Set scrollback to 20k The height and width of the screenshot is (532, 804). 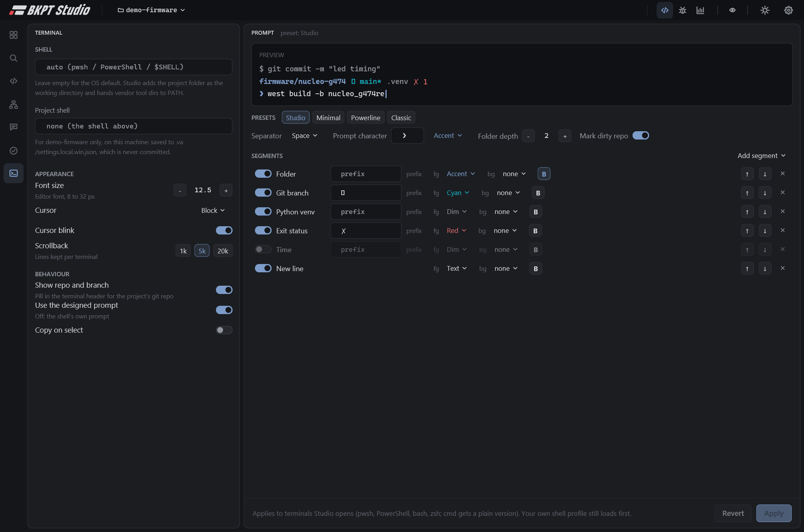coord(223,251)
